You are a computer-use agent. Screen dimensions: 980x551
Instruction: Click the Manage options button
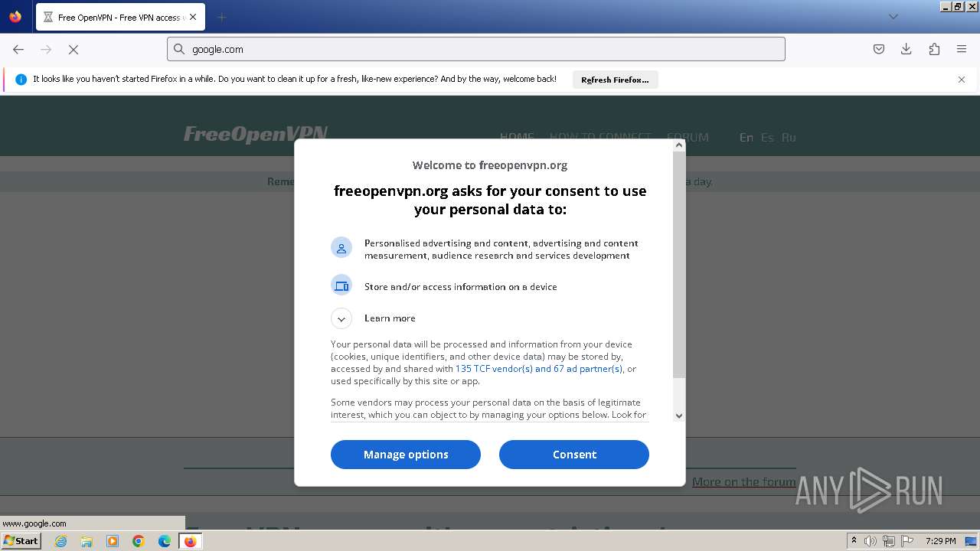pos(406,455)
